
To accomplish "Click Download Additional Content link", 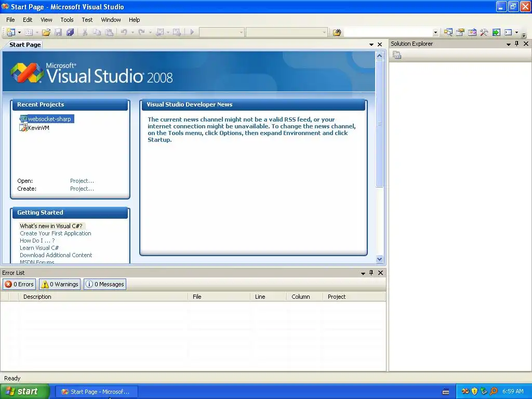I will click(x=56, y=255).
